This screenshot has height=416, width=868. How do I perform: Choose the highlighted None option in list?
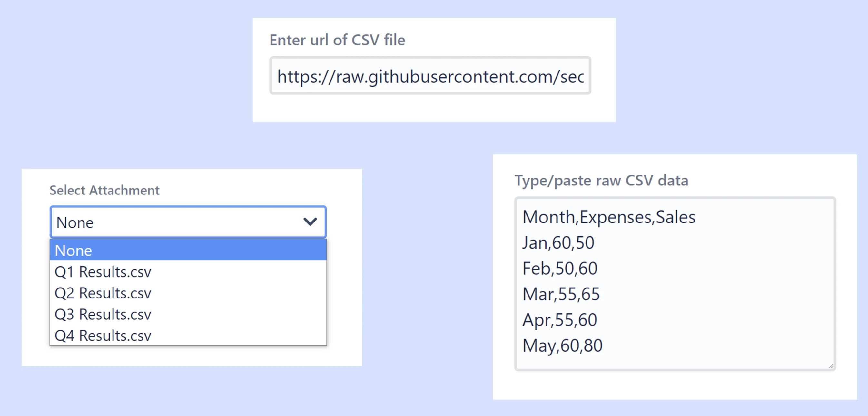click(x=188, y=250)
